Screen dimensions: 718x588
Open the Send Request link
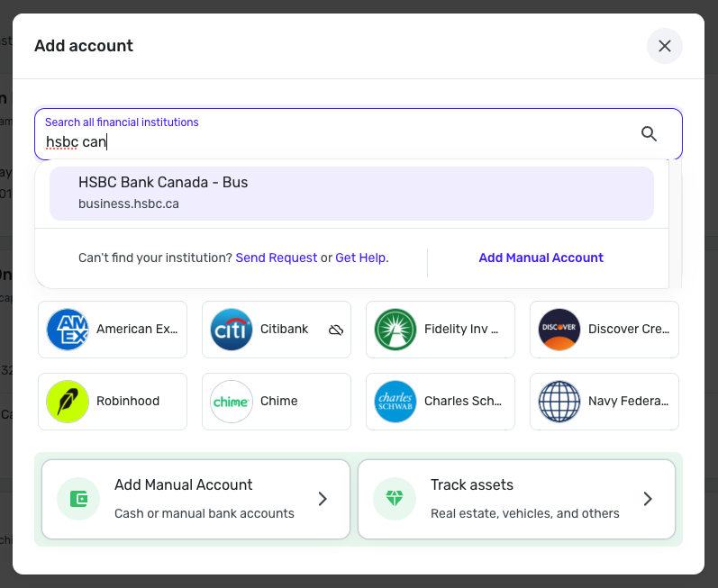tap(276, 258)
